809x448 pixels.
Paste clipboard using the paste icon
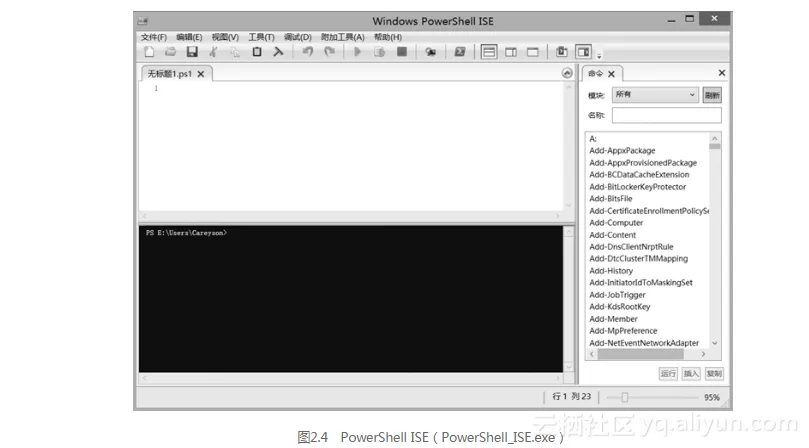(256, 52)
